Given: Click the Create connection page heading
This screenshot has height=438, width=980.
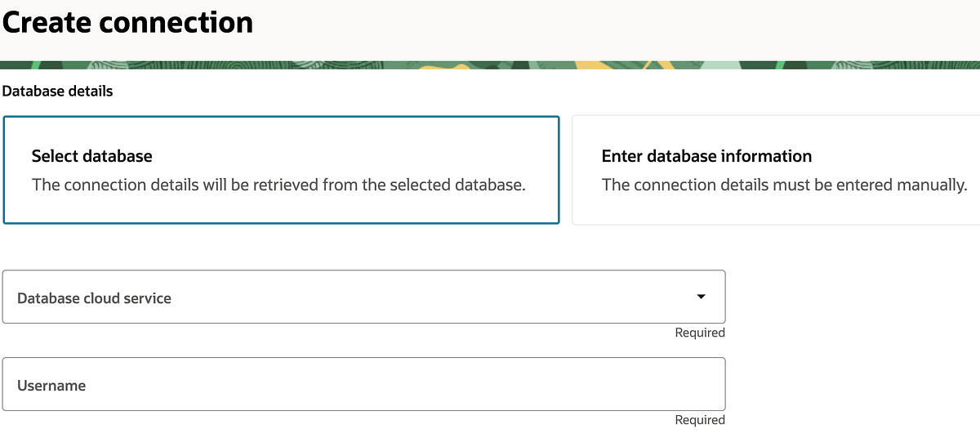Looking at the screenshot, I should point(127,22).
